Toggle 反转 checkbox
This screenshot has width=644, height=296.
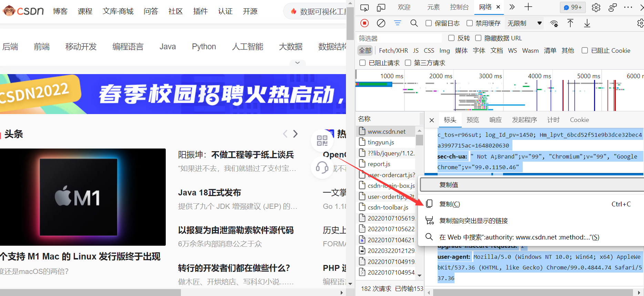(x=451, y=38)
